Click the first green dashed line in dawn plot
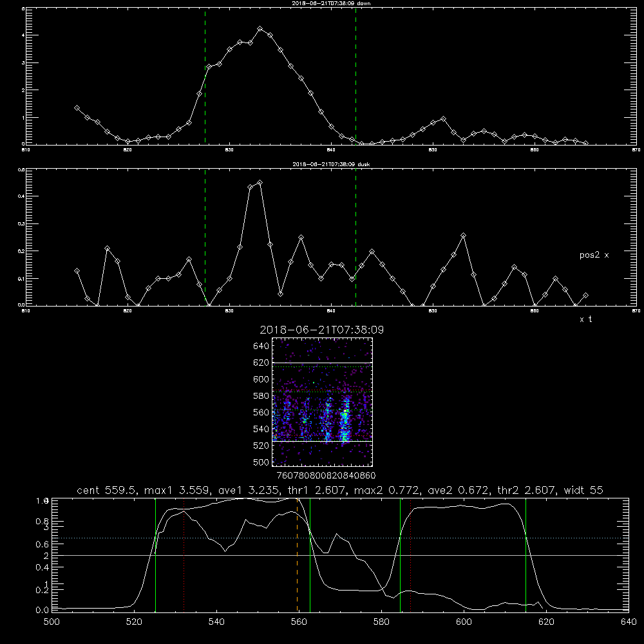The image size is (644, 644). click(205, 76)
